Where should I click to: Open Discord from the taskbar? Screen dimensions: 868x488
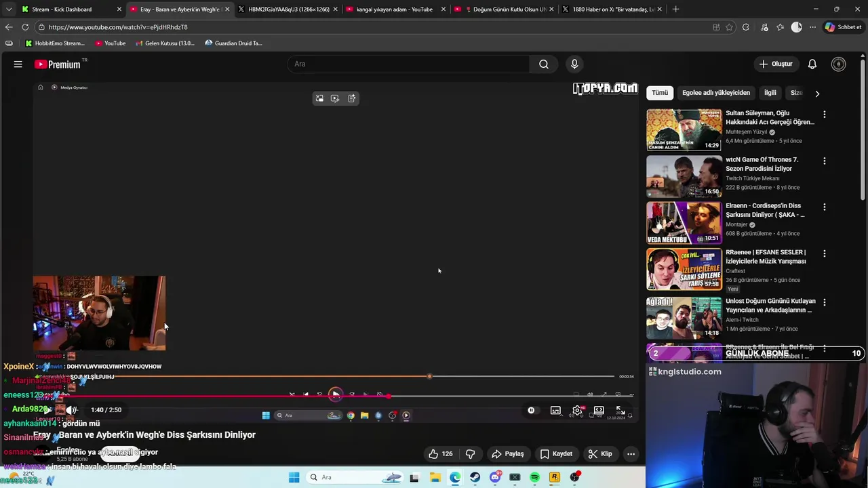495,478
